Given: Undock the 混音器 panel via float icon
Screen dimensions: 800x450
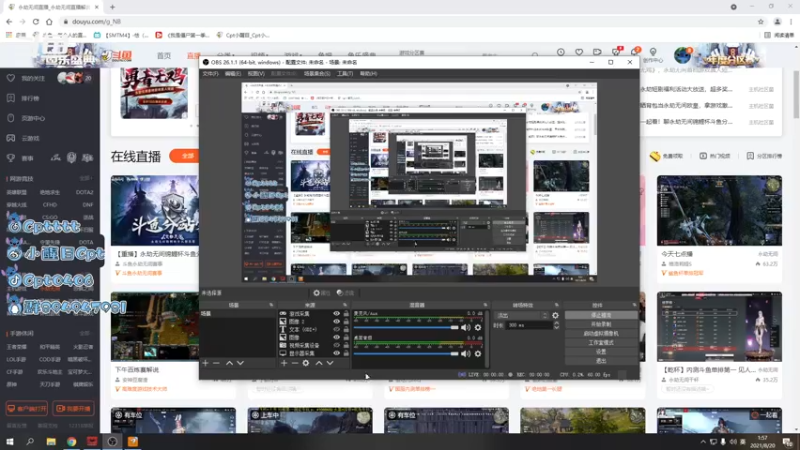Looking at the screenshot, I should [485, 305].
